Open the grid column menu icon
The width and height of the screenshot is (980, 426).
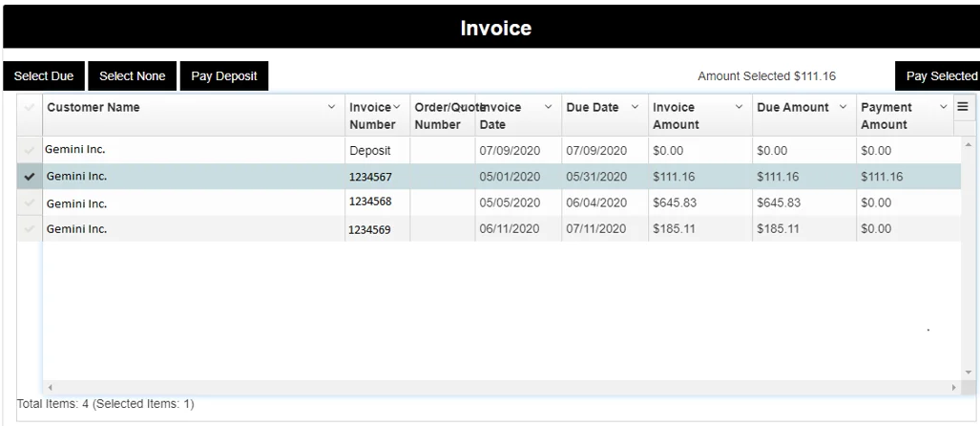tap(963, 107)
